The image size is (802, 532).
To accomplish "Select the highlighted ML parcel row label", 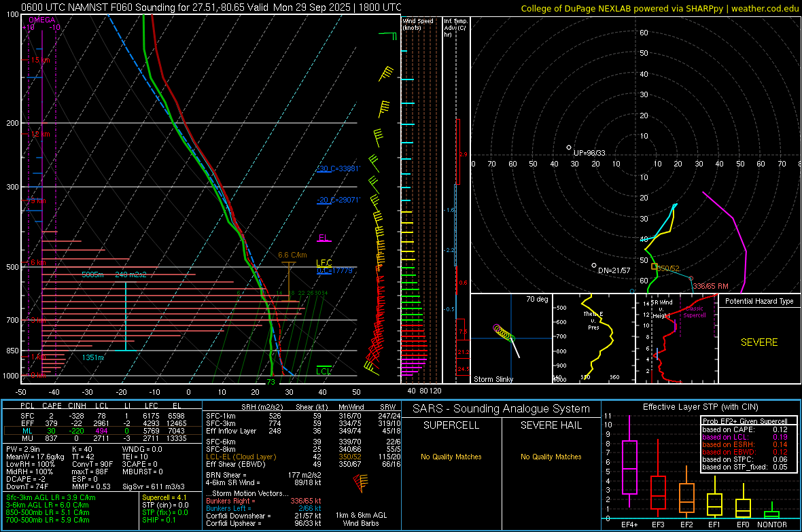I will [27, 431].
